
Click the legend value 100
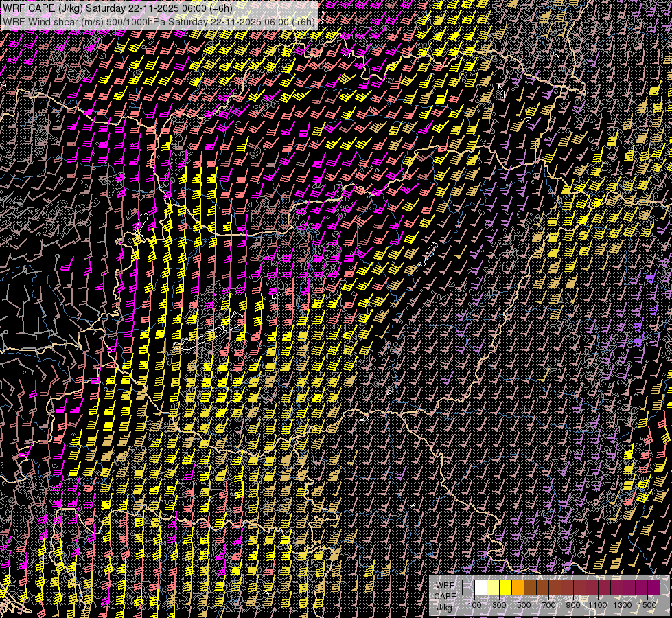tap(474, 605)
